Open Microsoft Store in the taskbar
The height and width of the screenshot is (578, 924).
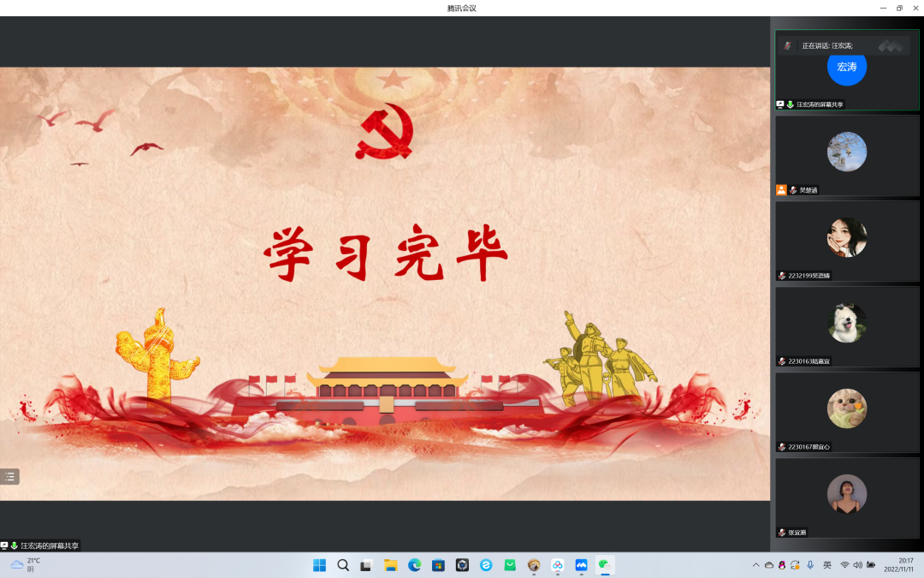pyautogui.click(x=439, y=565)
